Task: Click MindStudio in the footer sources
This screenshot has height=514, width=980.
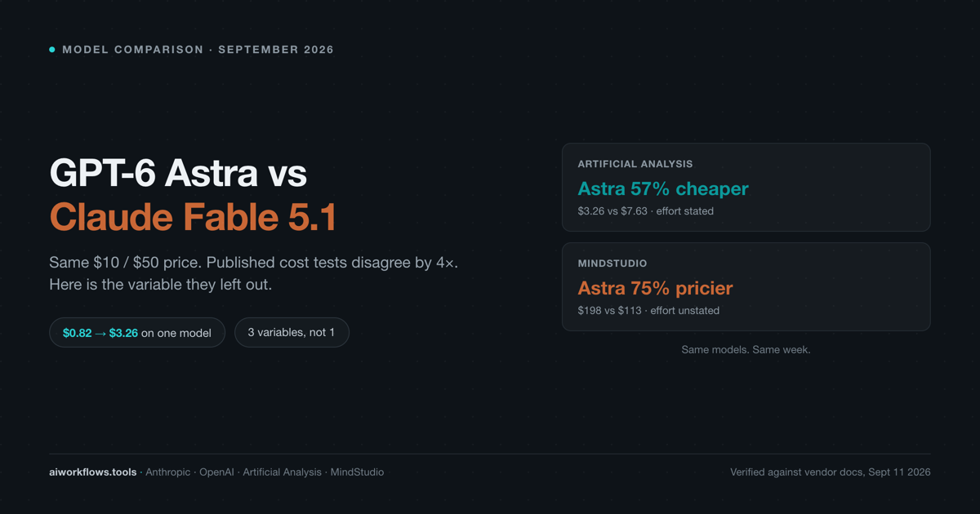Action: [357, 472]
